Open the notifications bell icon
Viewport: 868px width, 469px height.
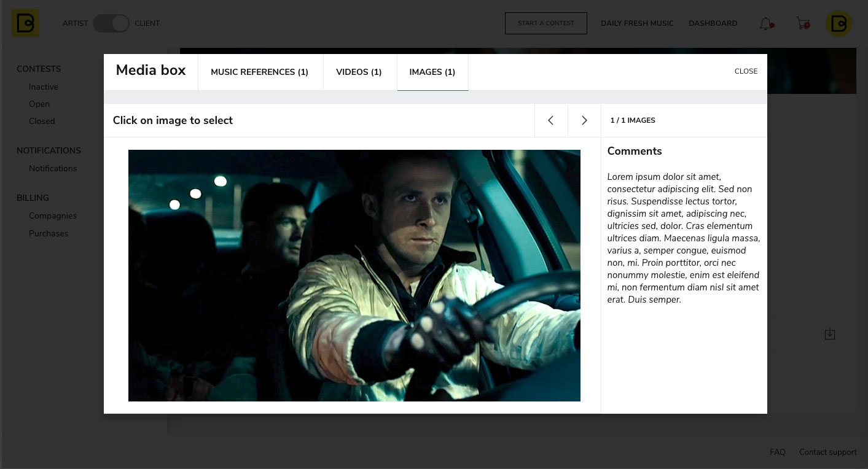click(766, 23)
